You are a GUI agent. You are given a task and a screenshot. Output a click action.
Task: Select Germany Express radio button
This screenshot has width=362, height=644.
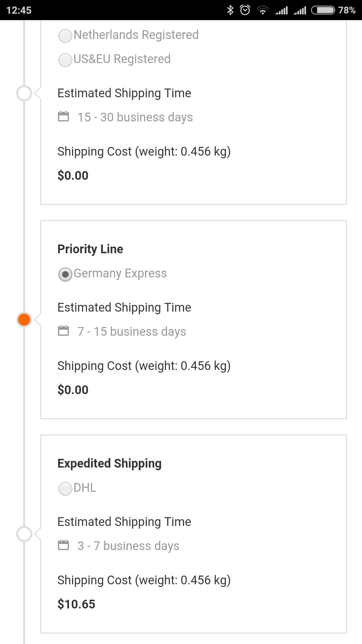pyautogui.click(x=65, y=274)
